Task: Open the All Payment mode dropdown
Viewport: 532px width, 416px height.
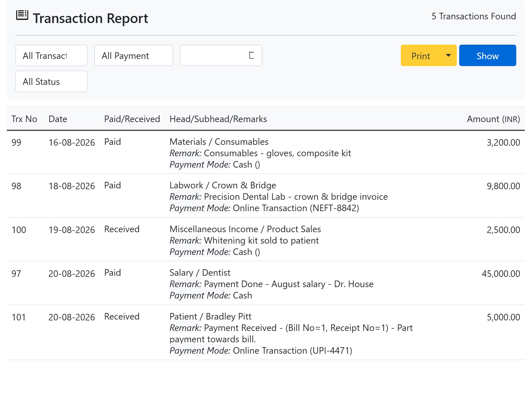Action: (x=134, y=55)
